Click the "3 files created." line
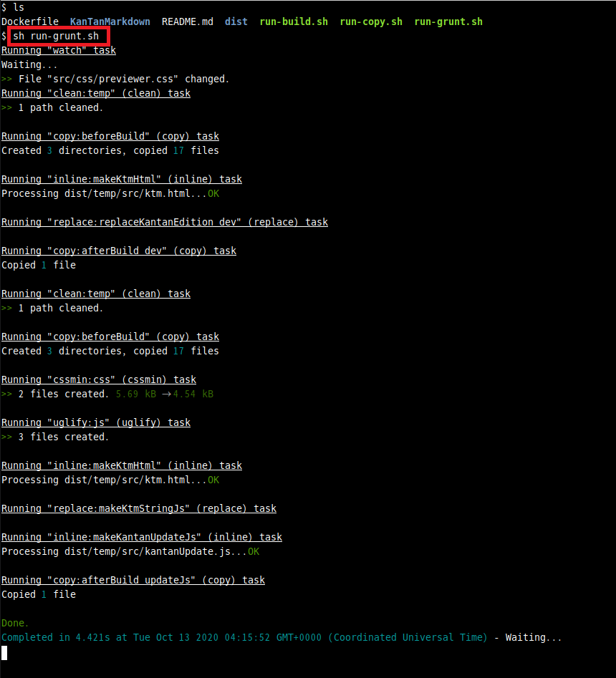616x678 pixels. [x=55, y=436]
